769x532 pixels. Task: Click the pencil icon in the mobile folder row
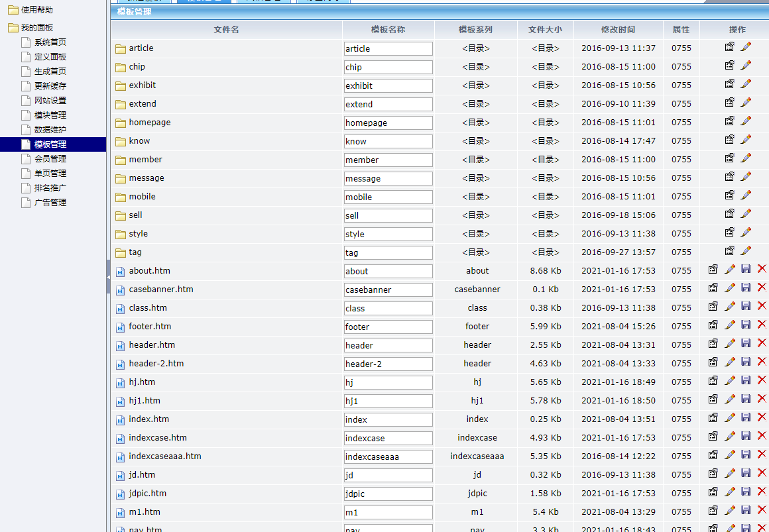tap(746, 195)
